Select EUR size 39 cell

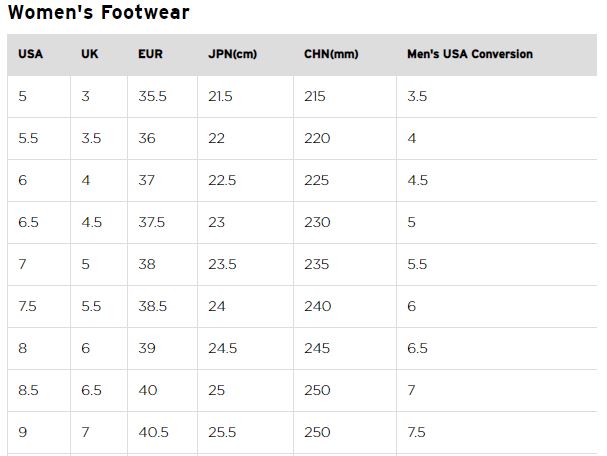click(163, 348)
